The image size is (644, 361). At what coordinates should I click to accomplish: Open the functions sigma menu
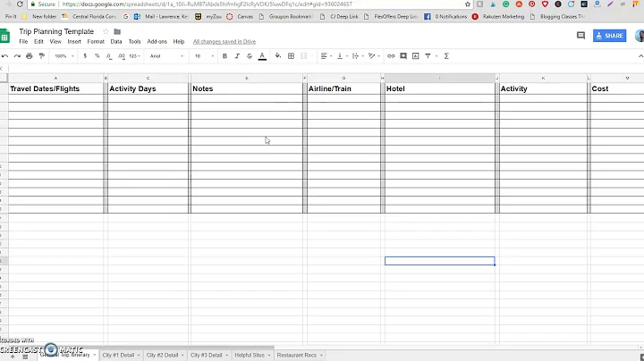(x=446, y=55)
